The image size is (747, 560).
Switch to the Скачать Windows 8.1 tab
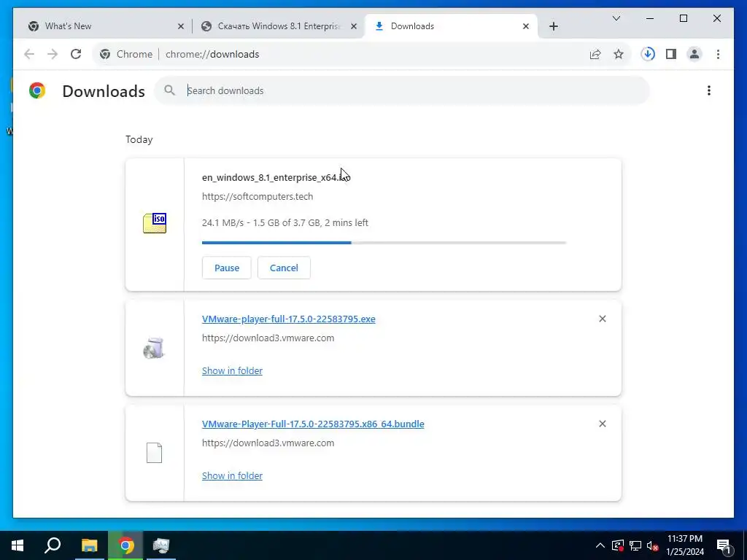278,26
